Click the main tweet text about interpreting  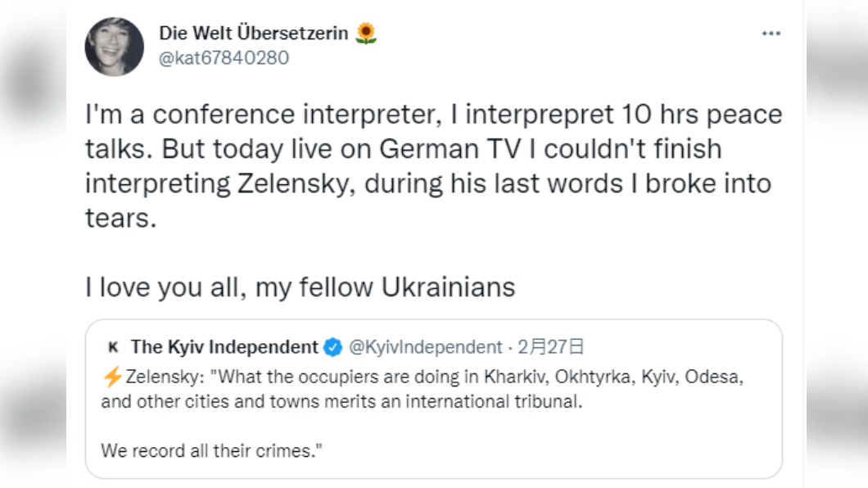(x=433, y=166)
